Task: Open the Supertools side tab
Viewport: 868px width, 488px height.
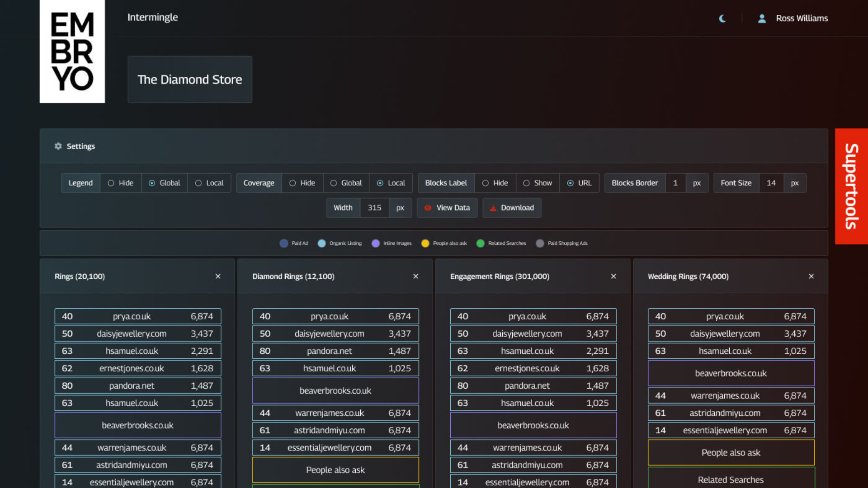Action: pyautogui.click(x=851, y=186)
